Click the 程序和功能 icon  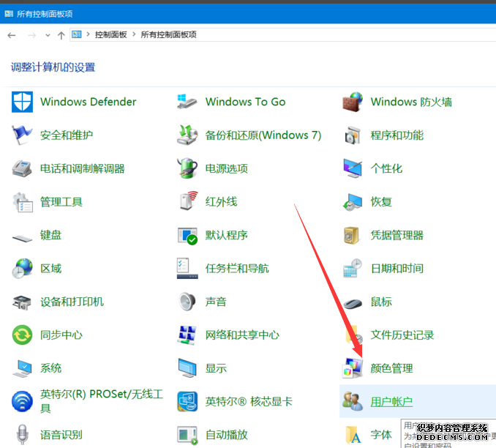click(x=353, y=135)
